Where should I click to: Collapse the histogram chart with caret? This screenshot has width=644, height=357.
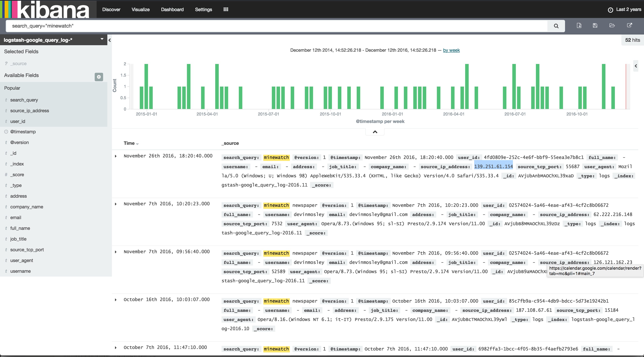(x=375, y=132)
